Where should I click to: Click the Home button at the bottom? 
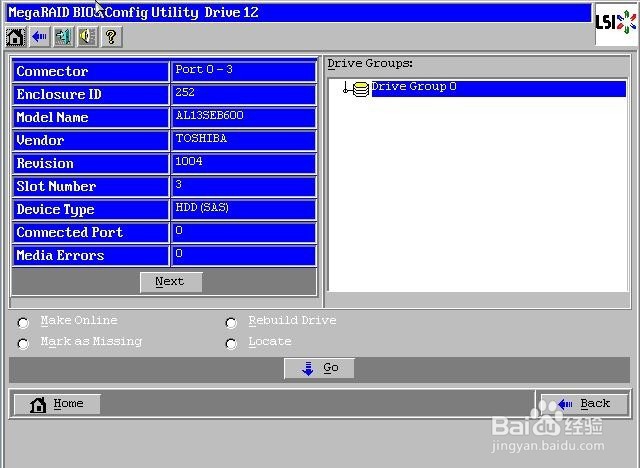pyautogui.click(x=57, y=404)
